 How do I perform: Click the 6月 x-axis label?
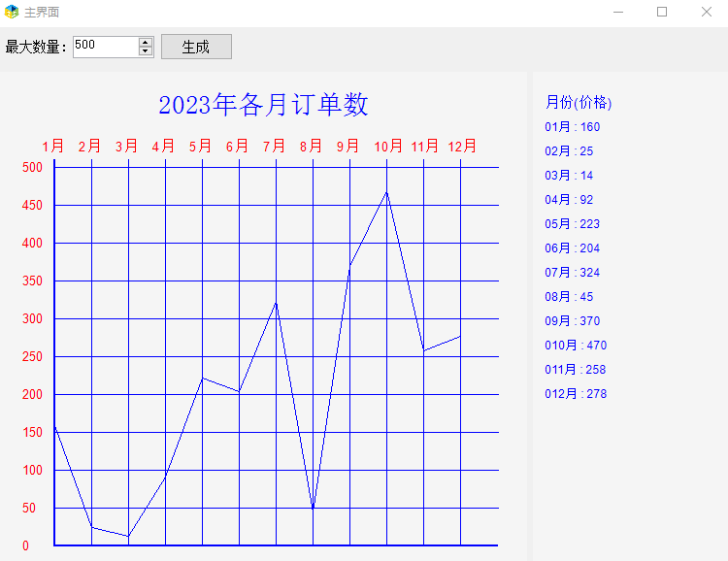(x=237, y=147)
